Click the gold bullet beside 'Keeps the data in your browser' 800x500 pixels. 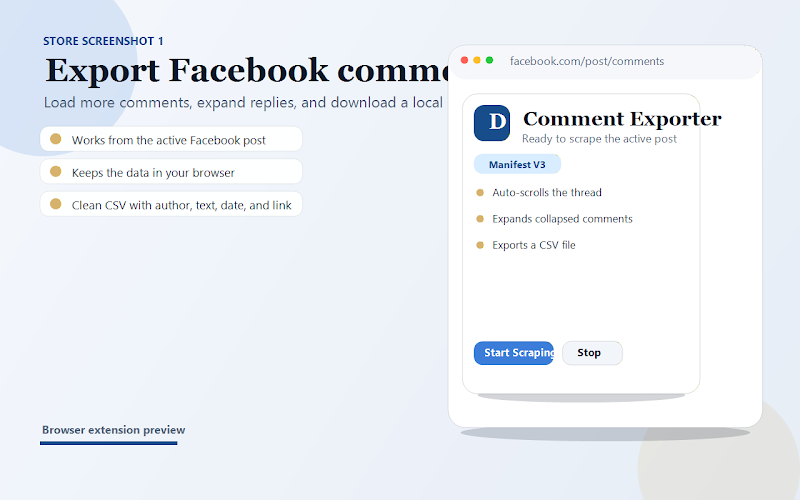pyautogui.click(x=56, y=171)
